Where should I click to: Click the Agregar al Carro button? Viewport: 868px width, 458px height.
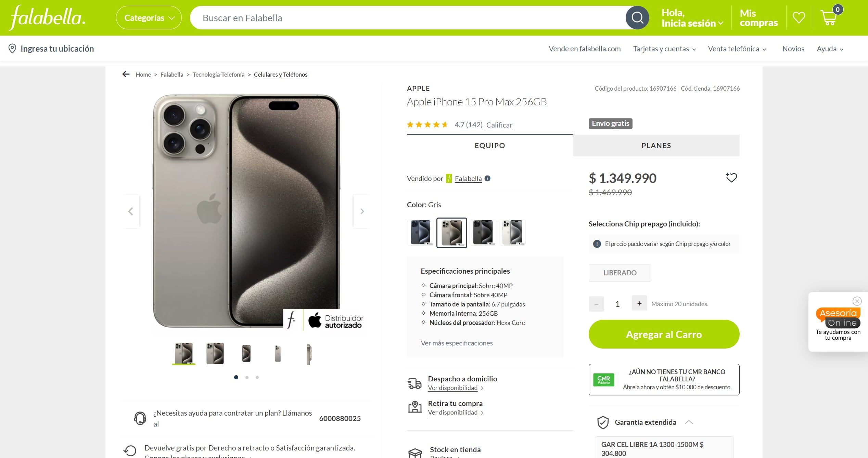pyautogui.click(x=663, y=334)
